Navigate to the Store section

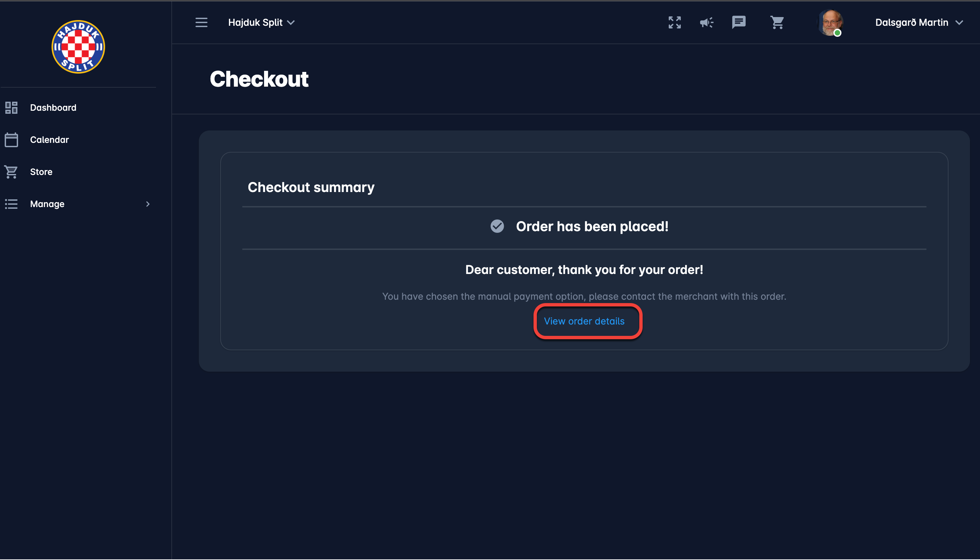[41, 172]
